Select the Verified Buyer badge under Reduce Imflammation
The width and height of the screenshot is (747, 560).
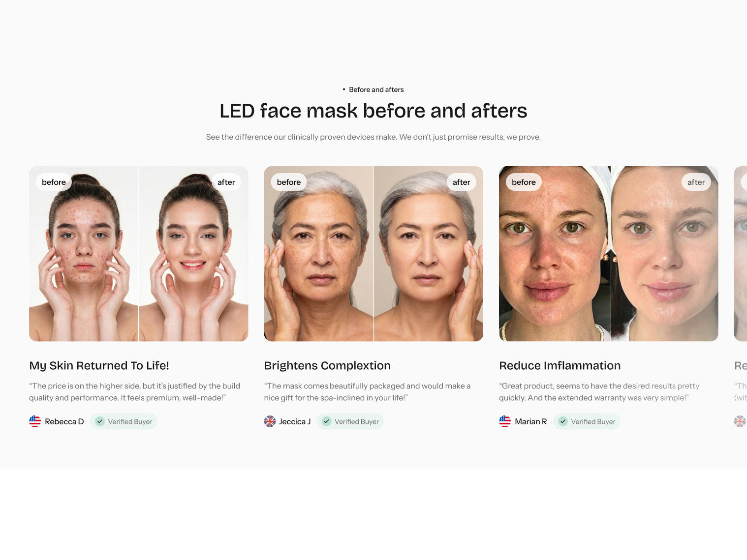(x=587, y=421)
